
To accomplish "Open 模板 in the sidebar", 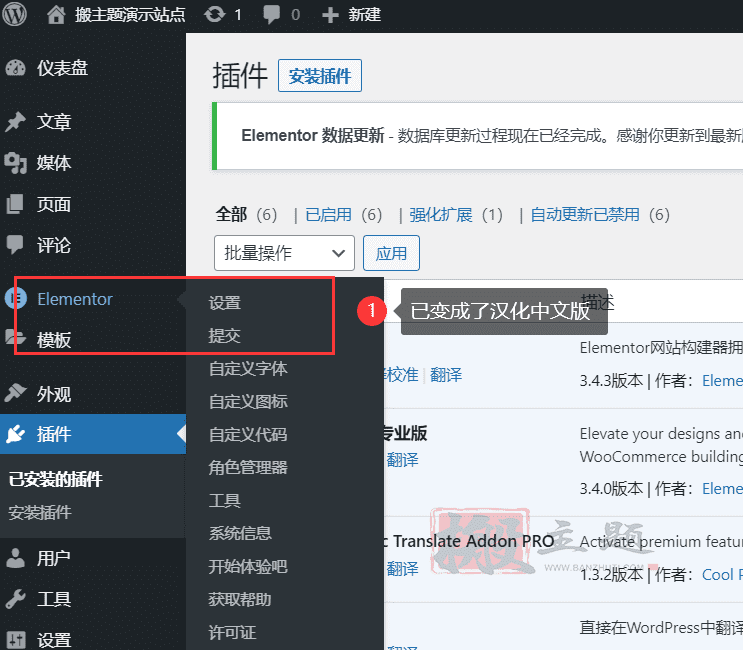I will [54, 340].
